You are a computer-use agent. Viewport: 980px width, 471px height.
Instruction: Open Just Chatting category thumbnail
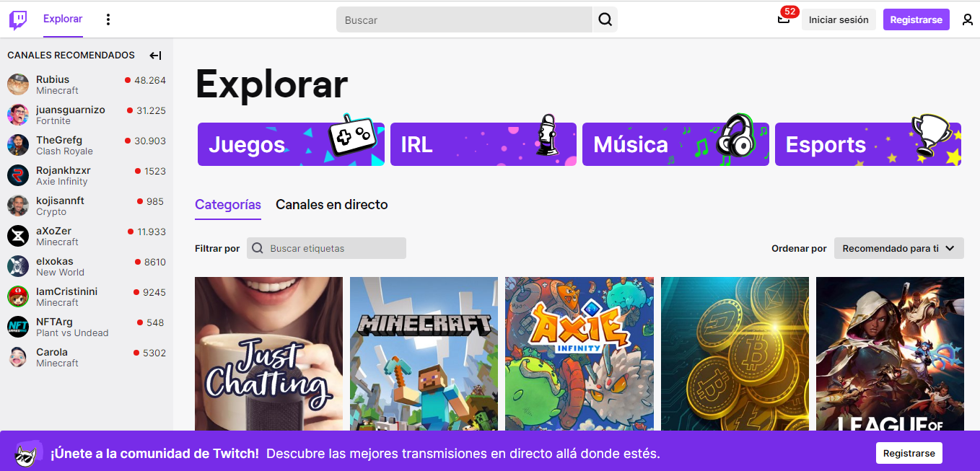click(x=268, y=354)
